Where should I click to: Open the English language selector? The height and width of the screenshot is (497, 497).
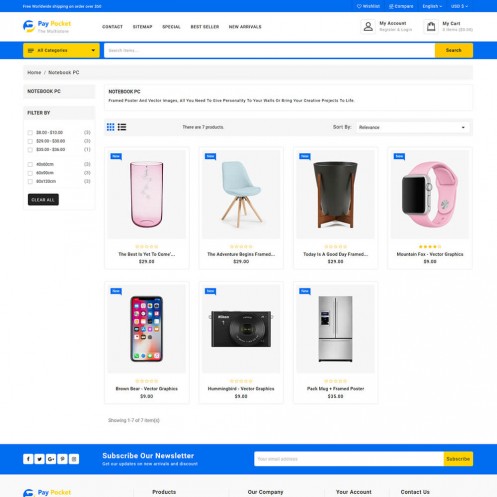click(x=432, y=6)
